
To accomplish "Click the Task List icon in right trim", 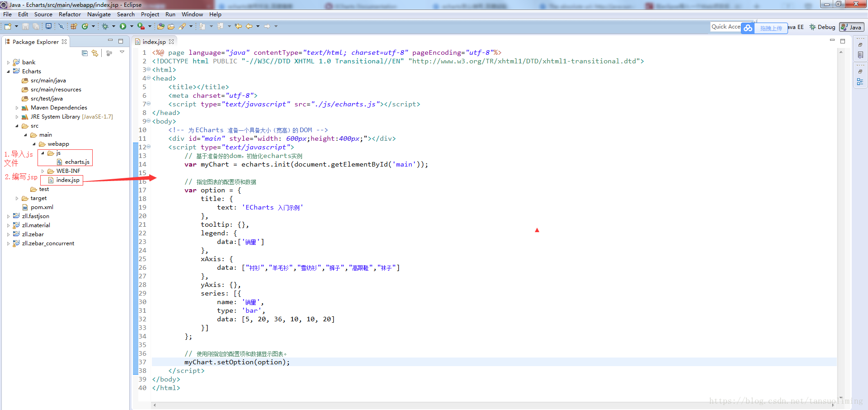I will pyautogui.click(x=860, y=55).
